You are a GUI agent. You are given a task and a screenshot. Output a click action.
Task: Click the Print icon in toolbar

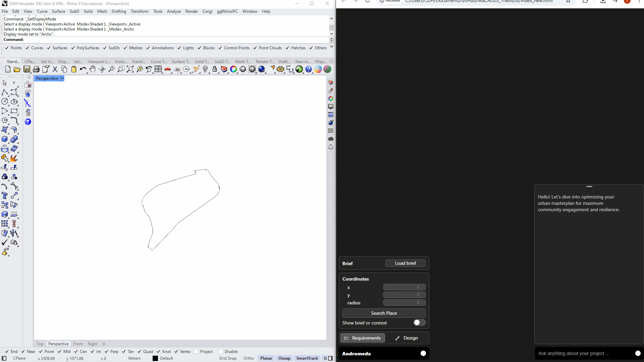click(36, 69)
